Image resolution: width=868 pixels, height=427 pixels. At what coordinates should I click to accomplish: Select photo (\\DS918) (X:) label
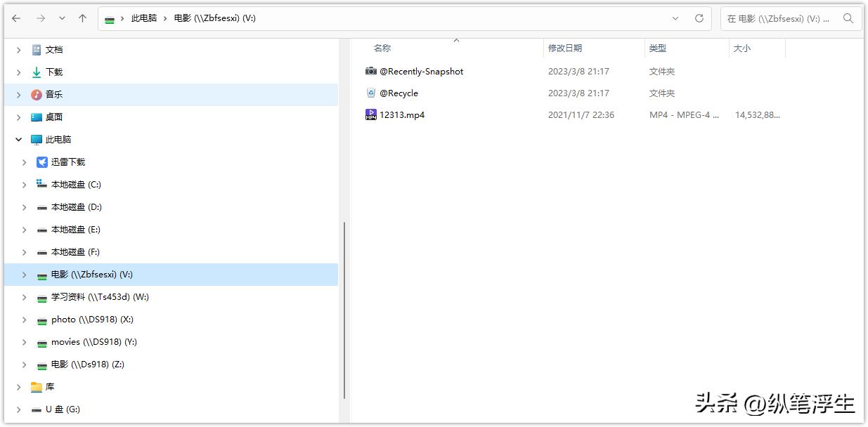pyautogui.click(x=92, y=320)
